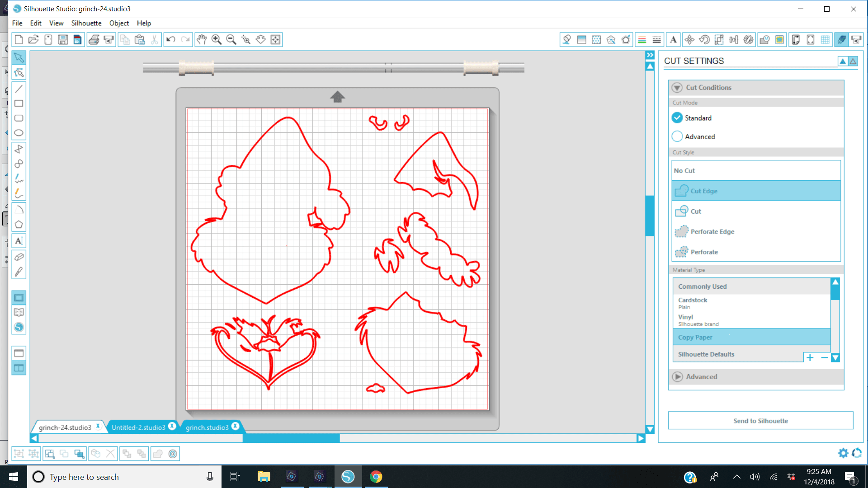Select the Draw a Rectangle tool
868x488 pixels.
click(19, 103)
